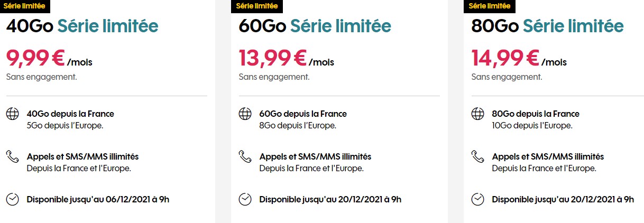Screen dimensions: 644x223
Task: Click the 9,99 € monthly price
Action: (35, 58)
